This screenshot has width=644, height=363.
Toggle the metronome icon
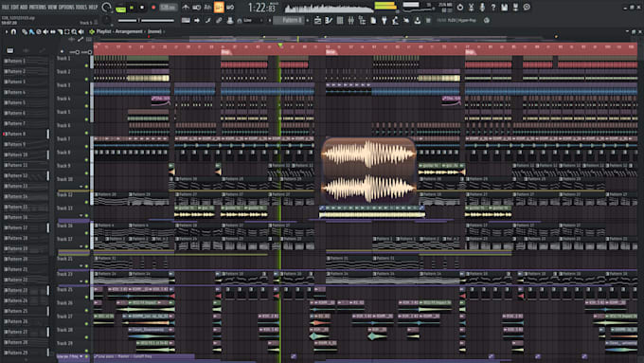click(186, 8)
